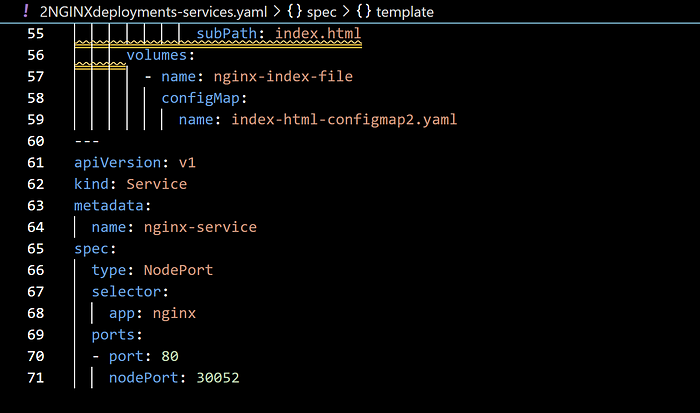700x413 pixels.
Task: Click the YAML file icon in breadcrumb
Action: pos(26,11)
